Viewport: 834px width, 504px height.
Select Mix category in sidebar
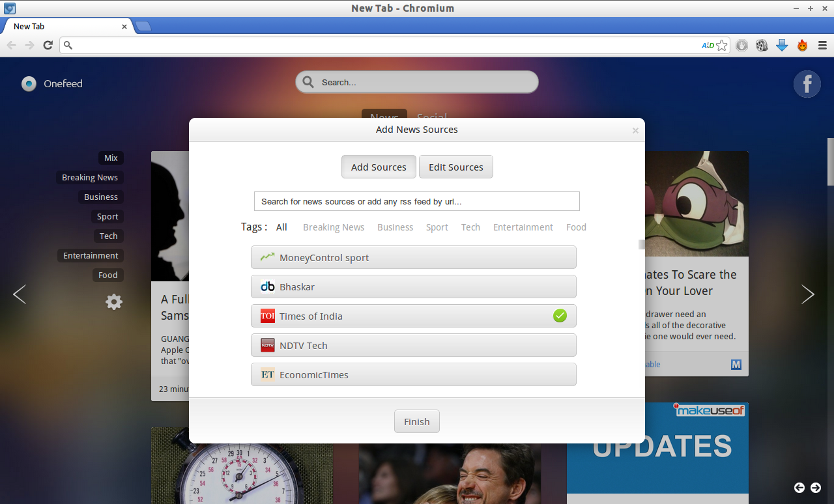[x=111, y=158]
